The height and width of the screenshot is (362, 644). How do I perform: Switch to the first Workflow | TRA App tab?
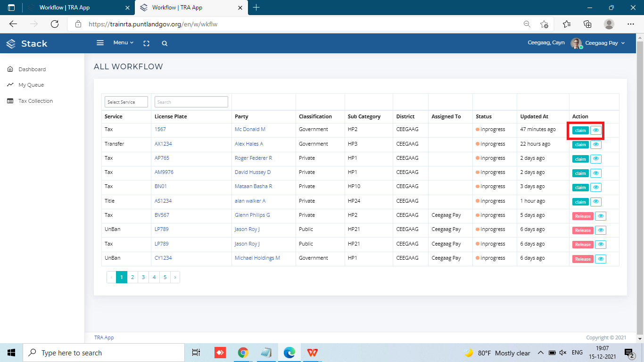(78, 8)
